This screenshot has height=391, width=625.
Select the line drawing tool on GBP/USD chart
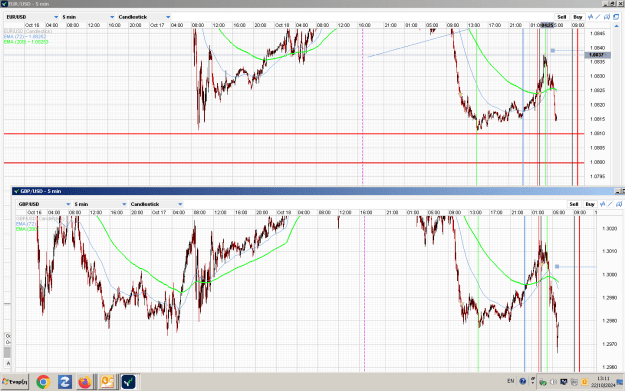(610, 204)
